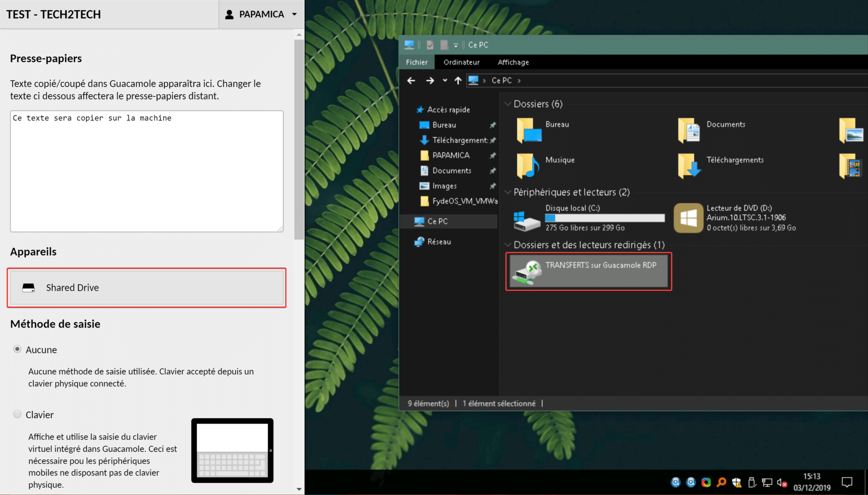
Task: Click the Shared Drive device button
Action: coord(147,288)
